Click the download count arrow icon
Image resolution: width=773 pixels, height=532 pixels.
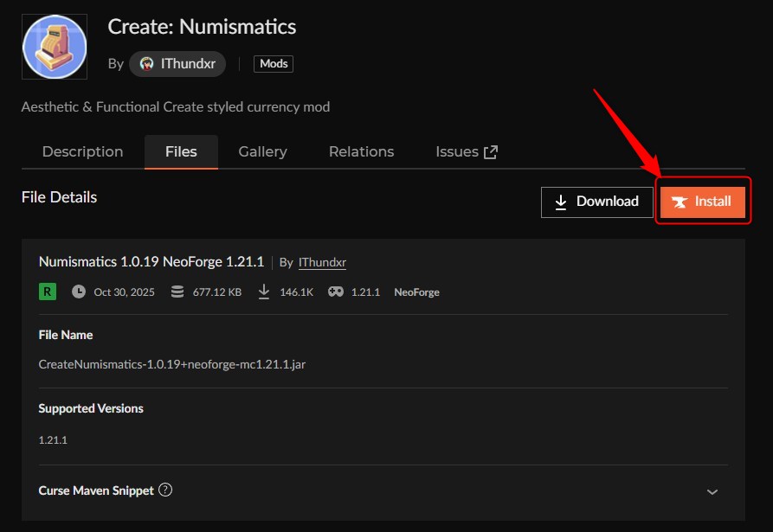point(264,292)
